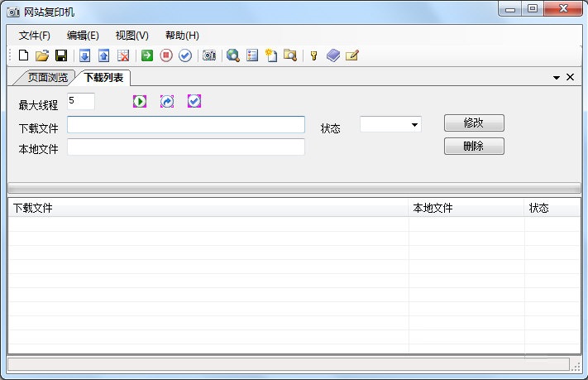Save project with floppy disk icon
Screen dimensions: 588x380
click(x=61, y=55)
